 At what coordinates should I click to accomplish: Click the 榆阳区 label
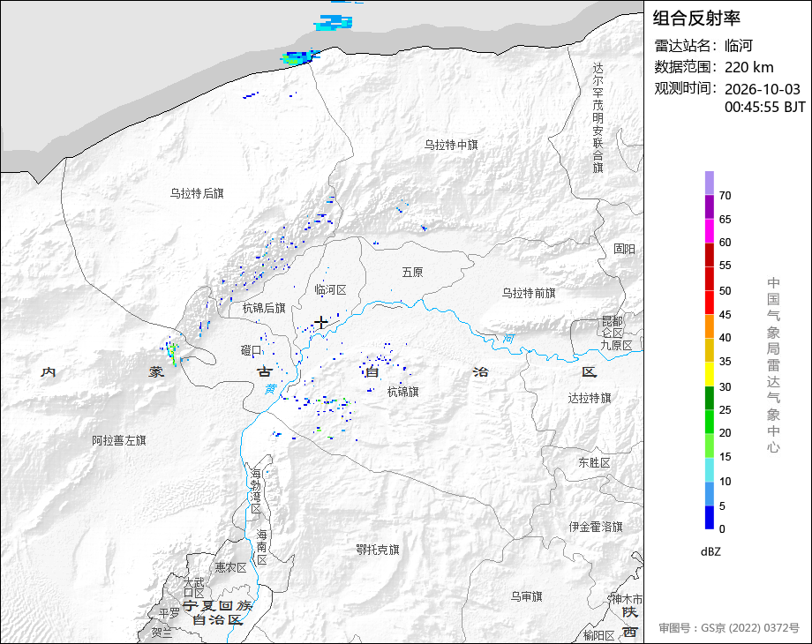pyautogui.click(x=599, y=635)
